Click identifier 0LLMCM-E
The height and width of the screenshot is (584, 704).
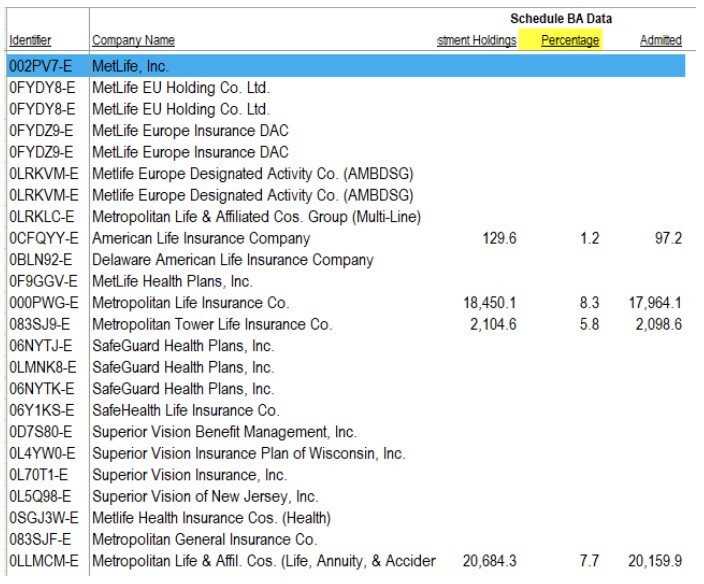click(44, 562)
